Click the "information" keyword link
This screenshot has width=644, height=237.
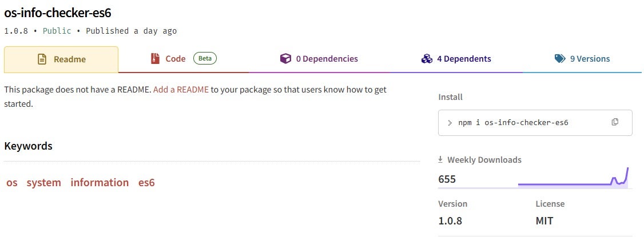[100, 183]
